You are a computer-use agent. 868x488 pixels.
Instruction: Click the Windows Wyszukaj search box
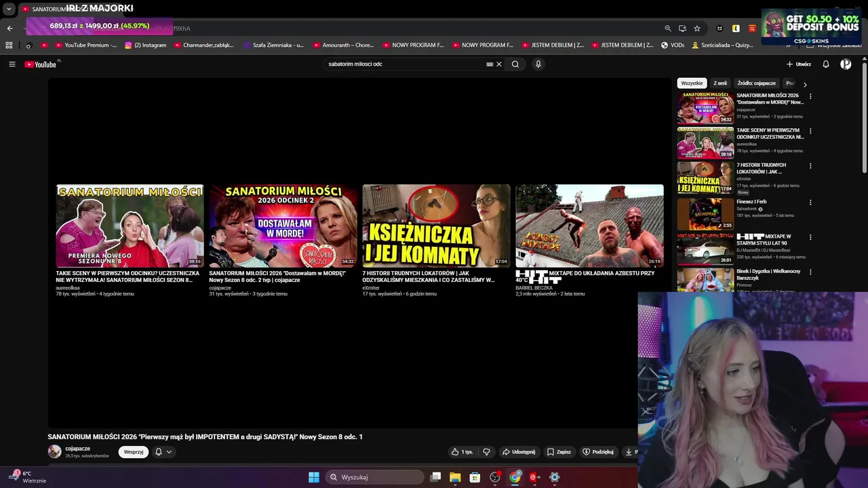(375, 477)
